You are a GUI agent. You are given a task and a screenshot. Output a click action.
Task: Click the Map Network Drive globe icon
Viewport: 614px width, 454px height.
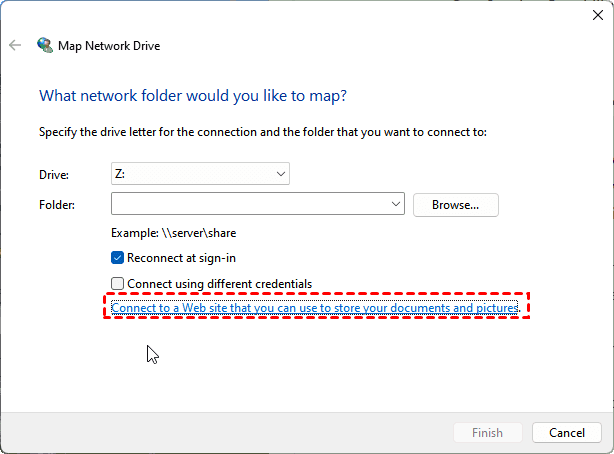[45, 45]
